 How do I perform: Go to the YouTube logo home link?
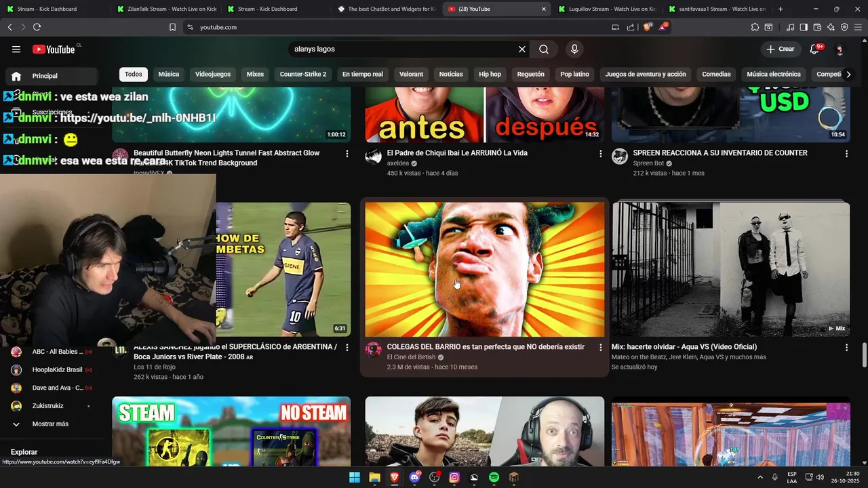point(54,49)
